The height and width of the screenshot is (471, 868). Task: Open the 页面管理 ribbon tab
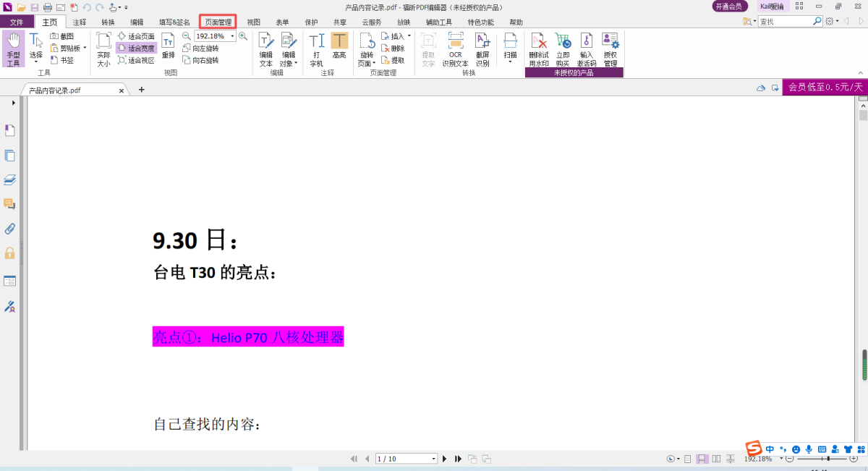218,22
